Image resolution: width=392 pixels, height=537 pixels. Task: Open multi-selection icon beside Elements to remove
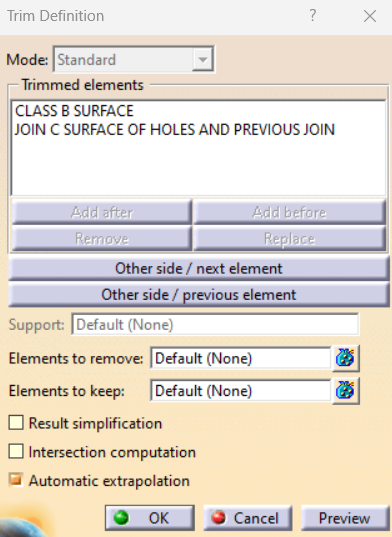(345, 358)
